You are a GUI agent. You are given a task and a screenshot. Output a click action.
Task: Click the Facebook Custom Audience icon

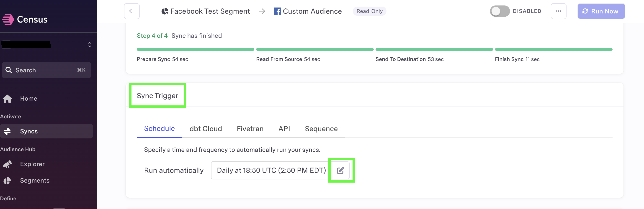click(277, 11)
